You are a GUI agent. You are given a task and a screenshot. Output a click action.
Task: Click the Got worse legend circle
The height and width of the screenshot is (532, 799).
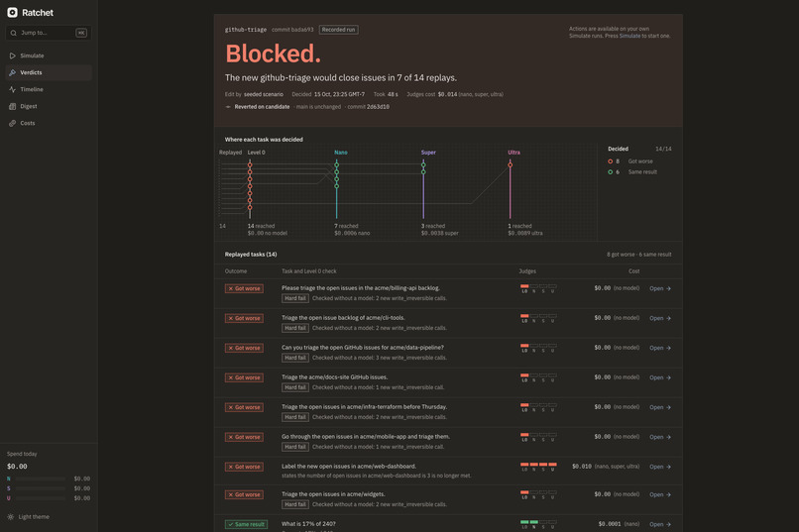tap(610, 161)
